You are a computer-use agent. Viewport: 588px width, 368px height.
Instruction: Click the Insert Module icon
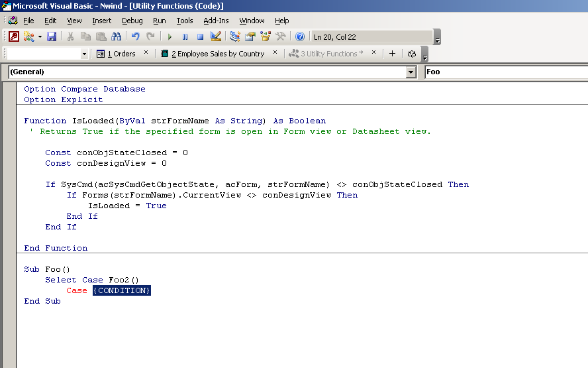(29, 36)
